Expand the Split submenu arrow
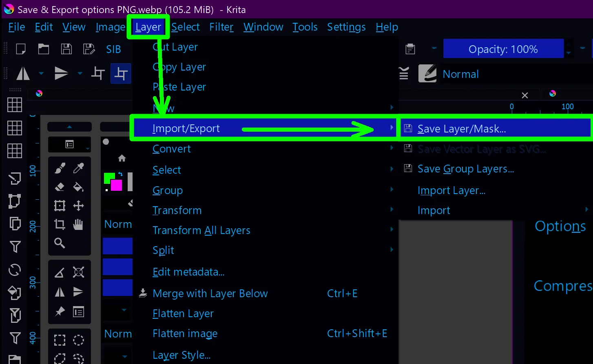 392,249
